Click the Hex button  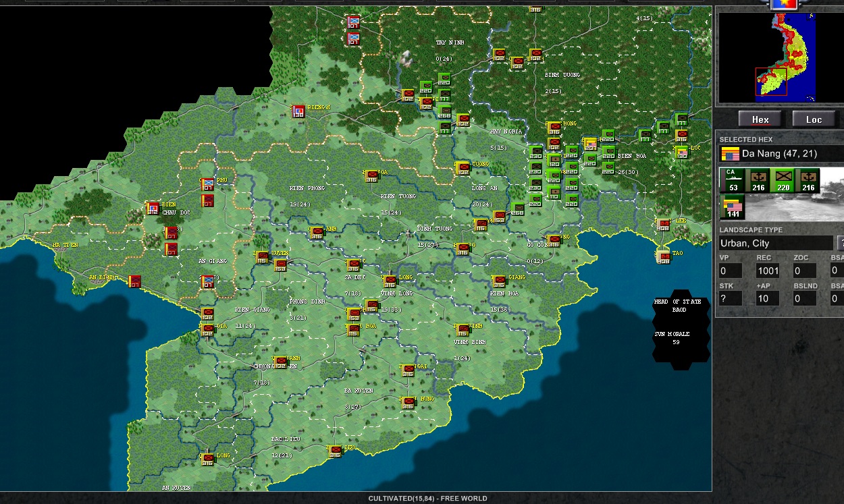[760, 119]
